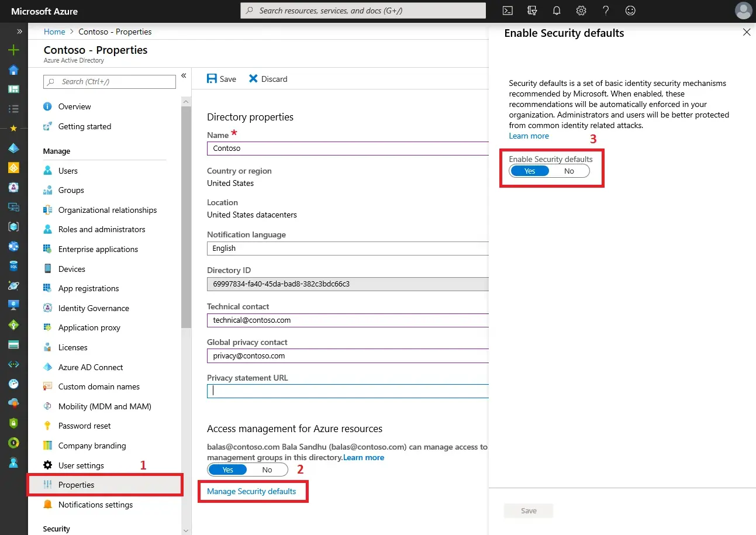Screen dimensions: 756x535
Task: Click the Manage Security defaults link
Action: [x=251, y=491]
